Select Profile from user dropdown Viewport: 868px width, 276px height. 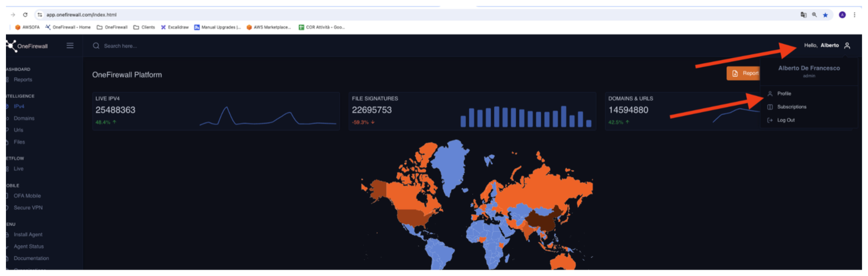[784, 94]
